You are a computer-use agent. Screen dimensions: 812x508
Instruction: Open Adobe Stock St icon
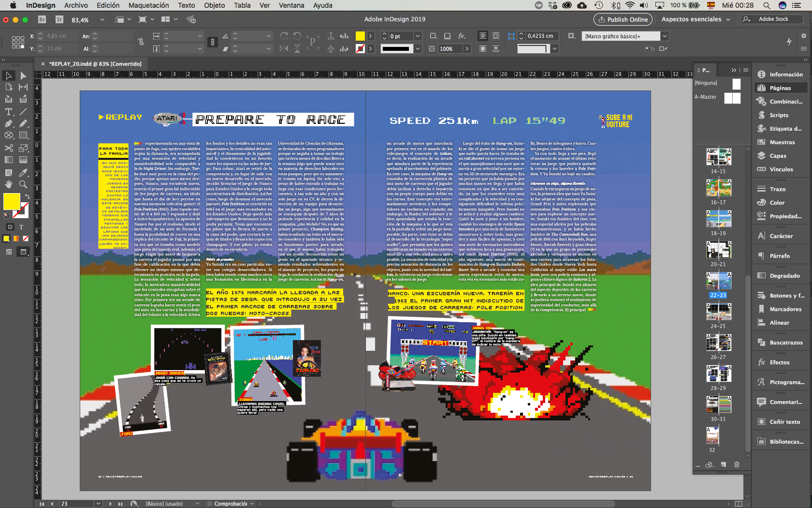(59, 19)
